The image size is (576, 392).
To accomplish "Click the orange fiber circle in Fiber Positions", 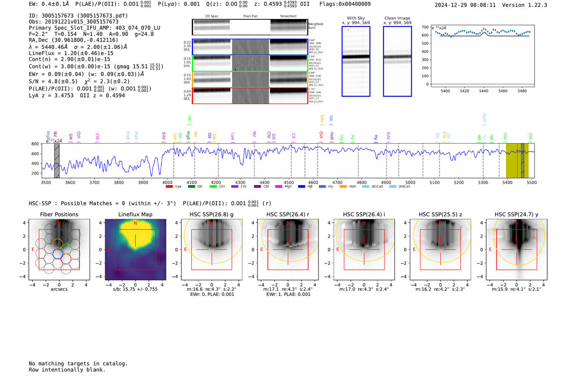I will click(58, 244).
